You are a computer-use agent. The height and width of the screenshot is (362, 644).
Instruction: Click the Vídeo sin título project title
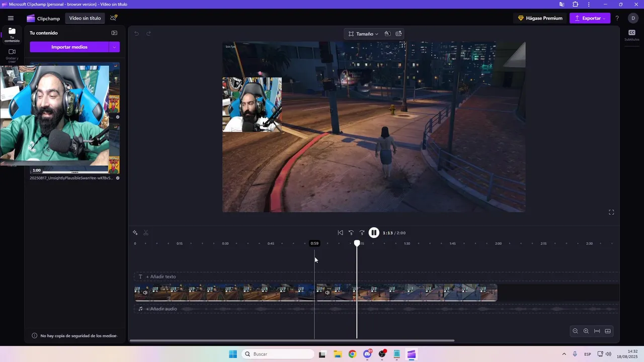coord(85,18)
